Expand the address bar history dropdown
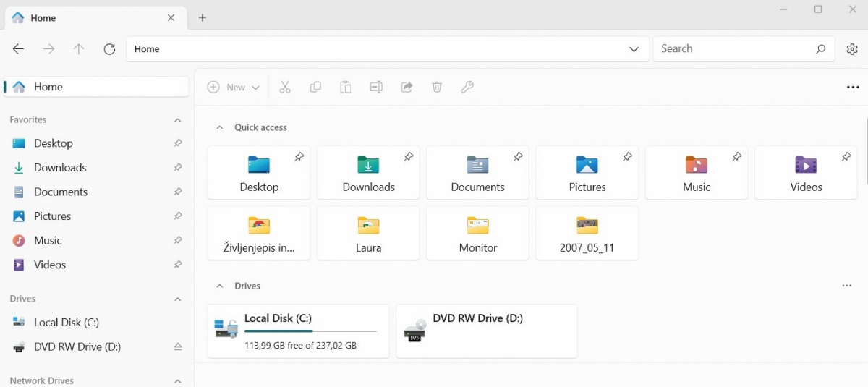The image size is (868, 387). pos(634,49)
